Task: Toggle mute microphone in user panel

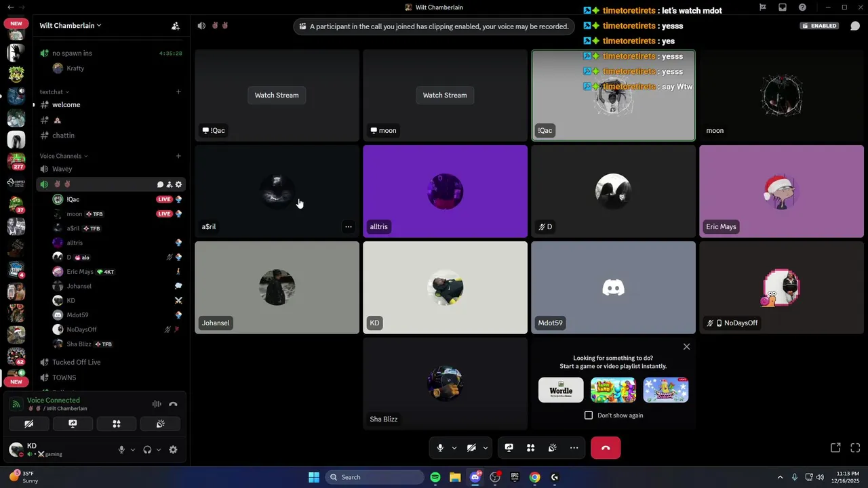Action: pyautogui.click(x=122, y=449)
